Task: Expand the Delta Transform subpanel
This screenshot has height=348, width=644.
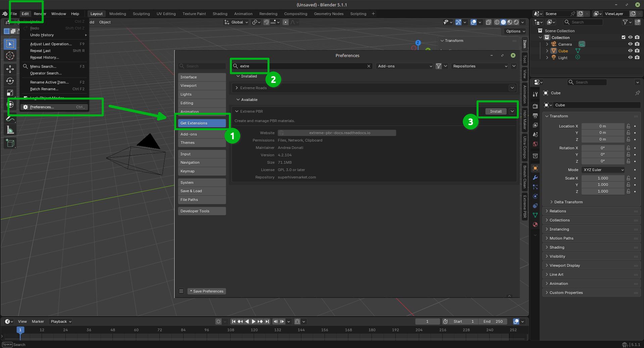Action: point(568,202)
